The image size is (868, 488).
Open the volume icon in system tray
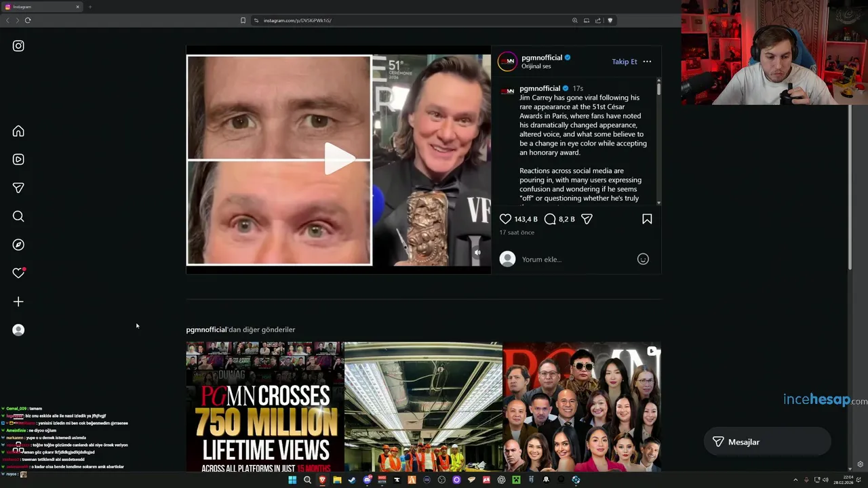(x=826, y=480)
